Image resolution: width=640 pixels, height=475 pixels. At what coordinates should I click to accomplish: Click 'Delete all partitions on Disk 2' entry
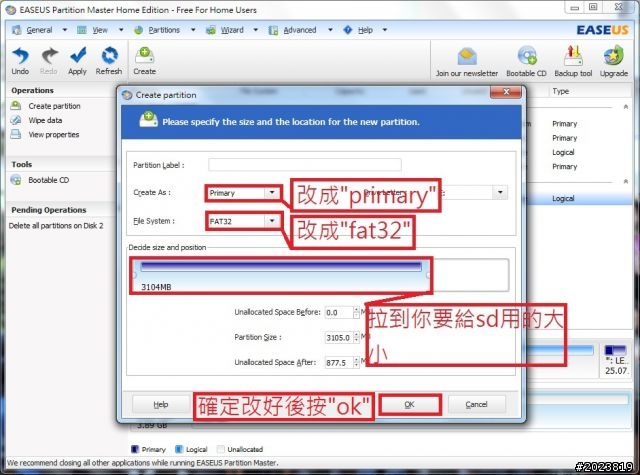click(x=56, y=226)
